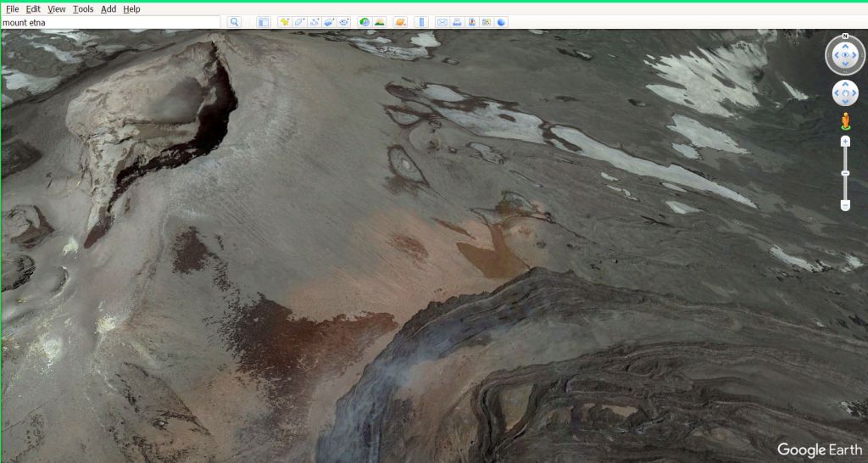
Task: Open the File menu
Action: (12, 8)
